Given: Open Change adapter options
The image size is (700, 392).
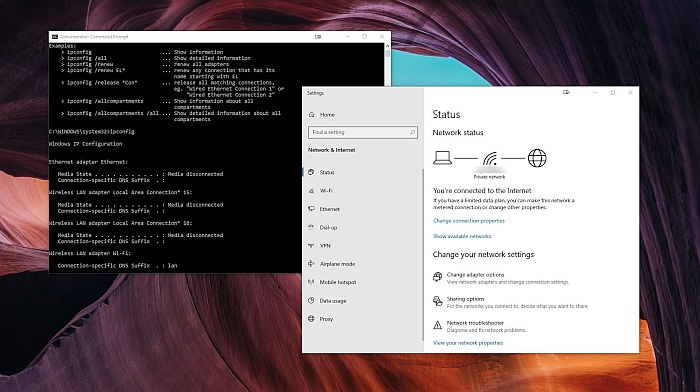Looking at the screenshot, I should 501,278.
